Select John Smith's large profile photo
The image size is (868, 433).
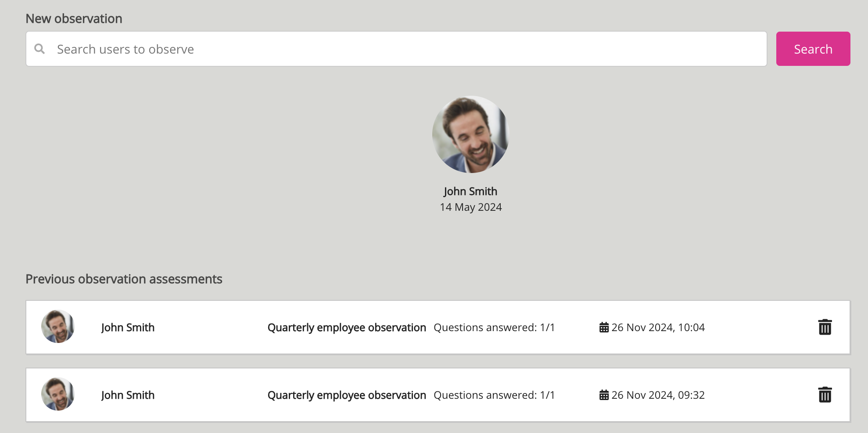470,134
